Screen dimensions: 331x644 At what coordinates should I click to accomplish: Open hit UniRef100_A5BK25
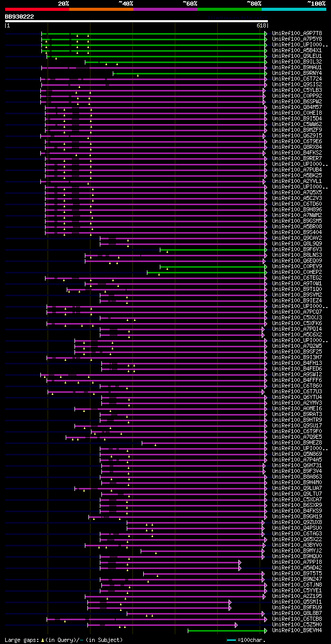click(x=297, y=176)
